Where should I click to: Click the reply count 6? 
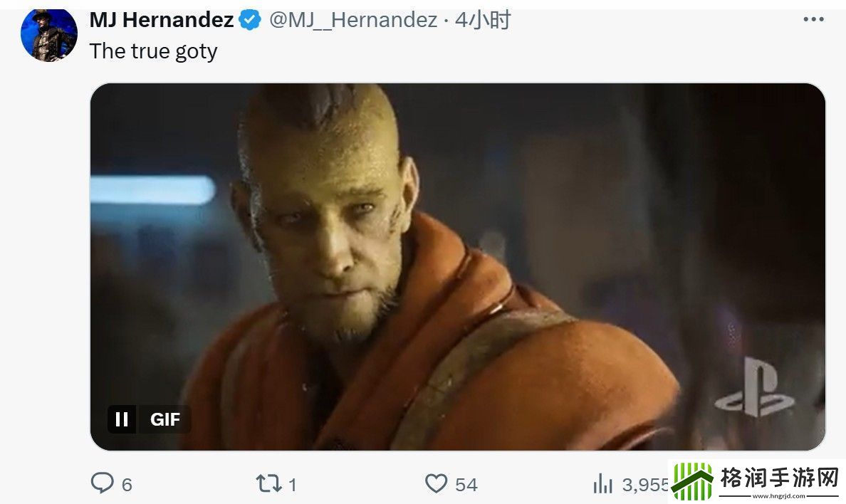127,485
